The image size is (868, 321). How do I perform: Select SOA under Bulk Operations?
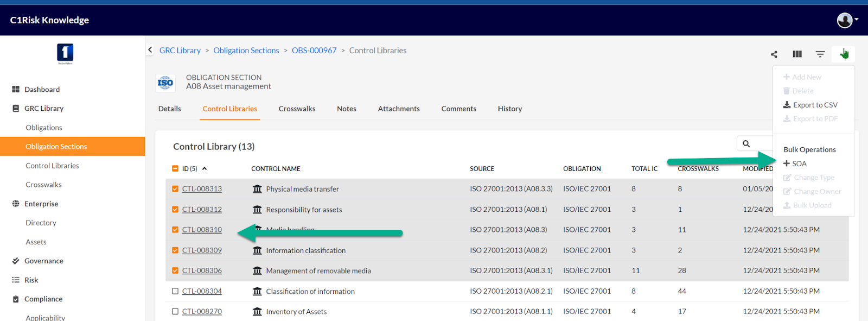coord(795,163)
